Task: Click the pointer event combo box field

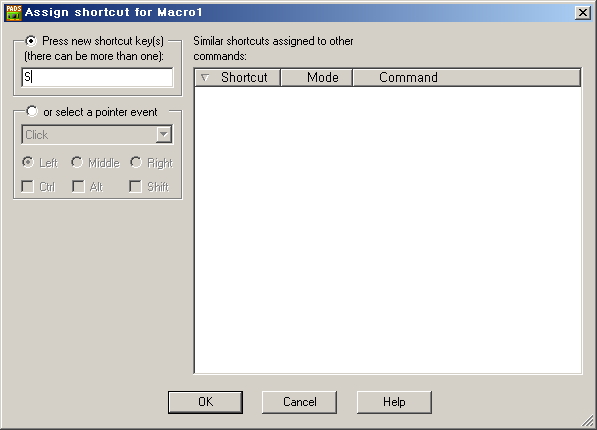Action: (97, 134)
